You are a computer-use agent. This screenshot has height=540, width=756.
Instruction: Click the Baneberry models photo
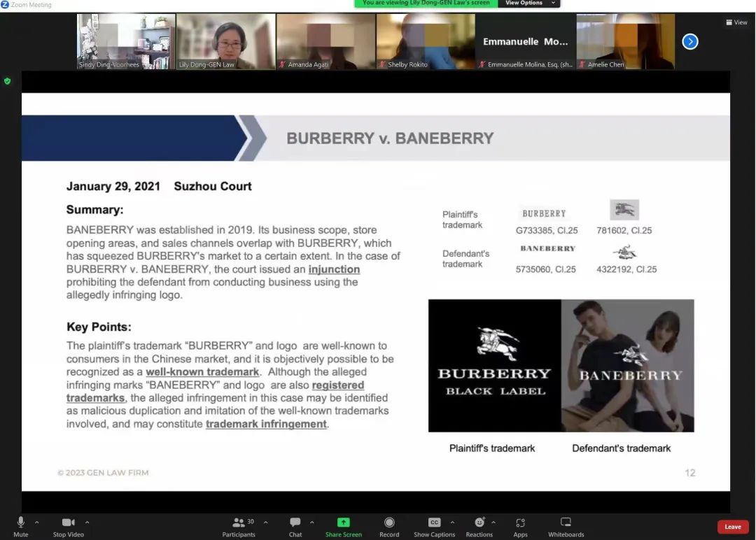coord(628,366)
